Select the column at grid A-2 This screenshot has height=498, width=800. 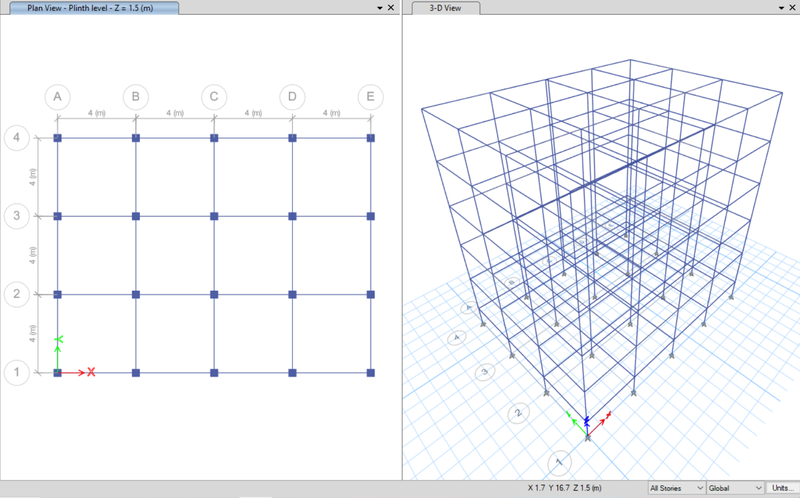(x=58, y=294)
